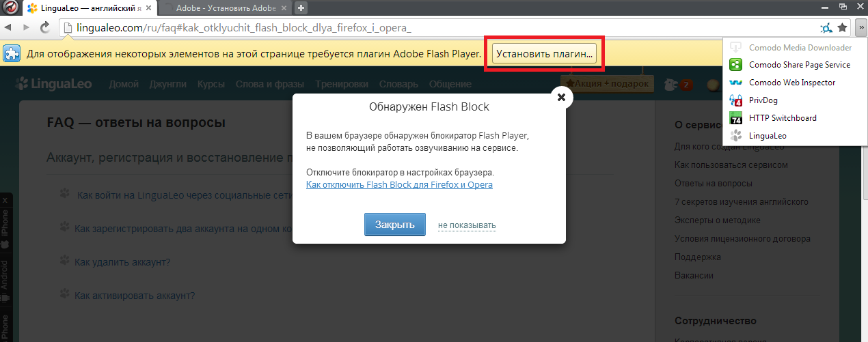This screenshot has height=342, width=868.
Task: Click the 'Акция + подарок' sign button
Action: click(608, 84)
